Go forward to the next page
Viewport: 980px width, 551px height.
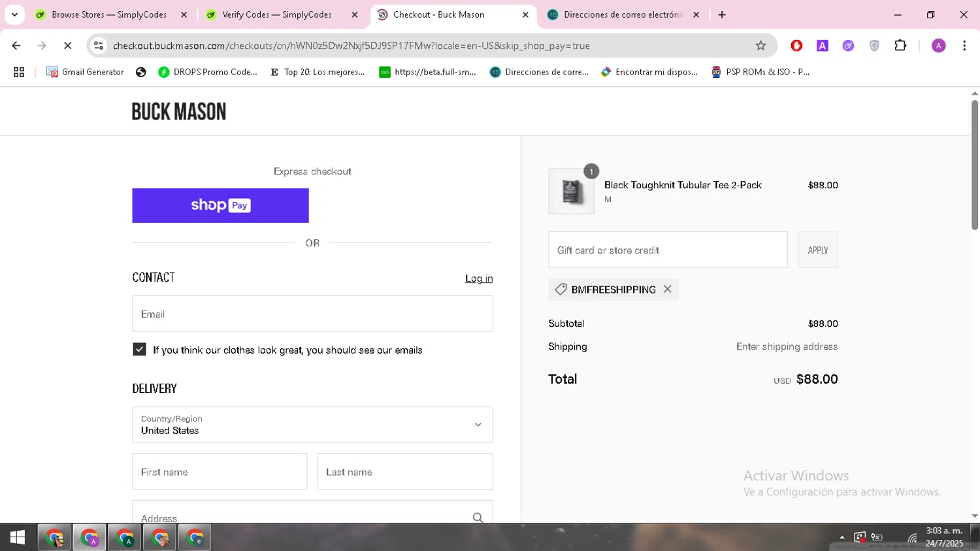coord(42,46)
